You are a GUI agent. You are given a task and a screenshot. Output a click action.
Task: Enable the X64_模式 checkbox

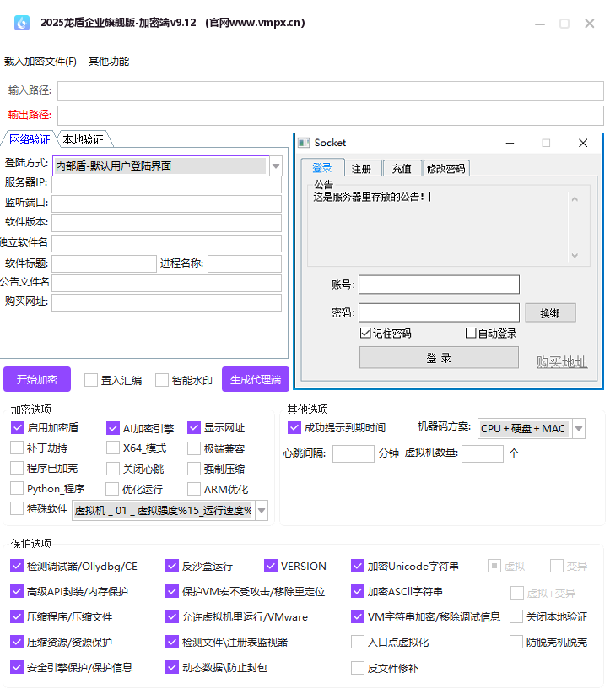click(x=113, y=448)
